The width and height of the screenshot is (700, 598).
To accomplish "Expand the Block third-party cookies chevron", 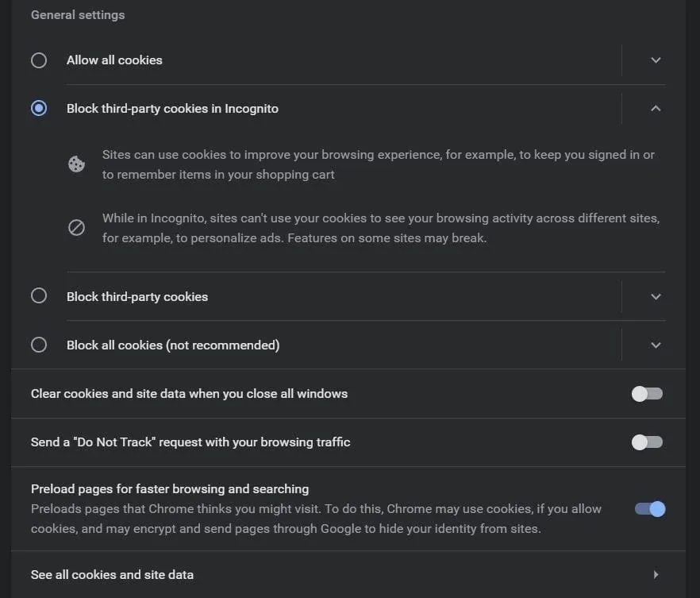I will click(x=656, y=296).
